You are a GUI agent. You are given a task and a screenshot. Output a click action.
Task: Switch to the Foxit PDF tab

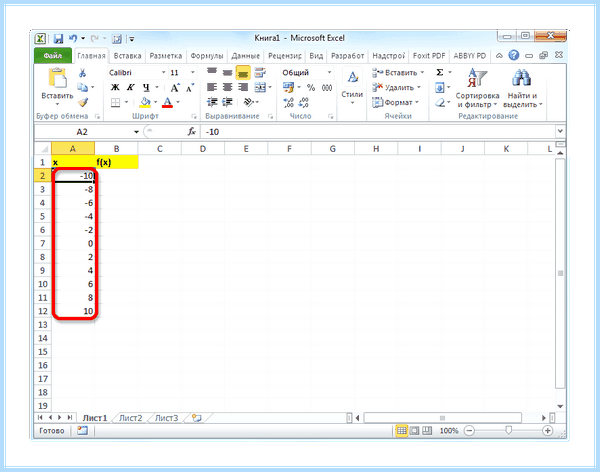[429, 56]
